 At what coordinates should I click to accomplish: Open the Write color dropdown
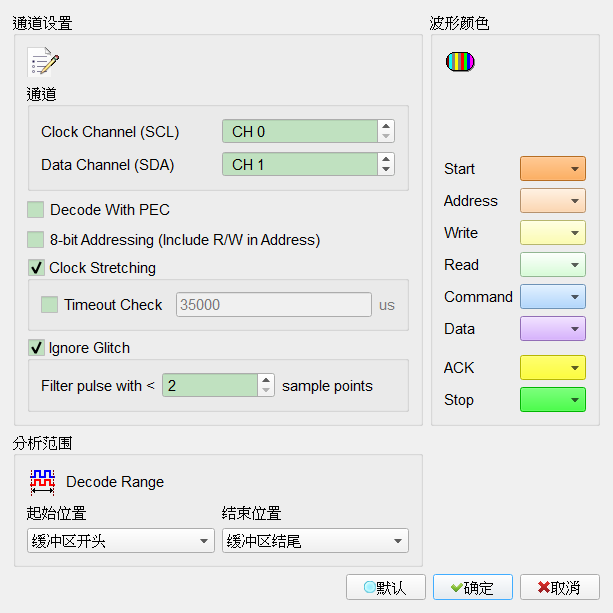[553, 233]
